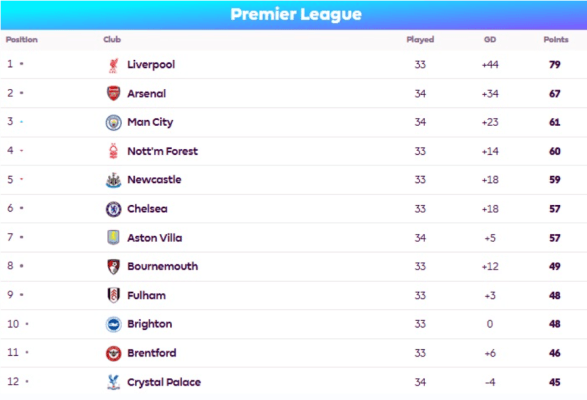The image size is (587, 400).
Task: Click the Liverpool club crest
Action: tap(113, 65)
